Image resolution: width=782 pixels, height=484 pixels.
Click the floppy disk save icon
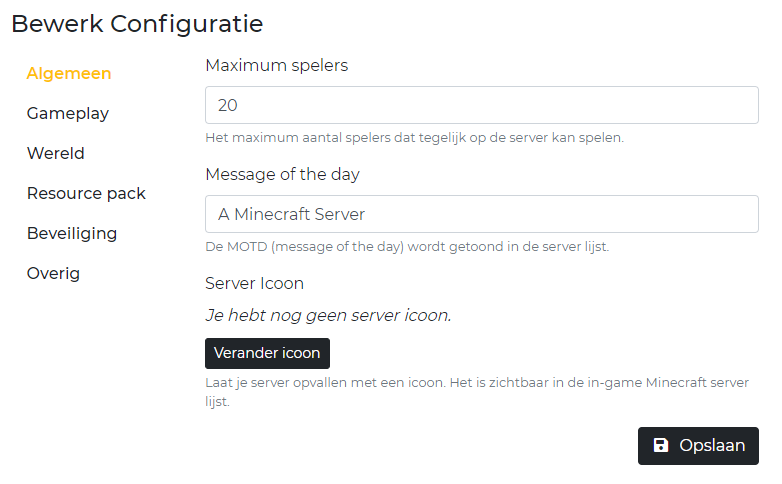pyautogui.click(x=661, y=446)
